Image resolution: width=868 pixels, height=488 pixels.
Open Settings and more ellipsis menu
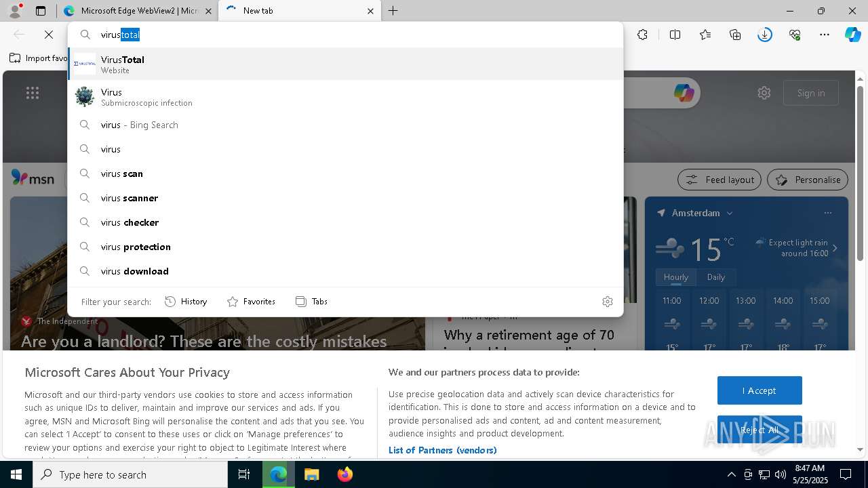825,35
